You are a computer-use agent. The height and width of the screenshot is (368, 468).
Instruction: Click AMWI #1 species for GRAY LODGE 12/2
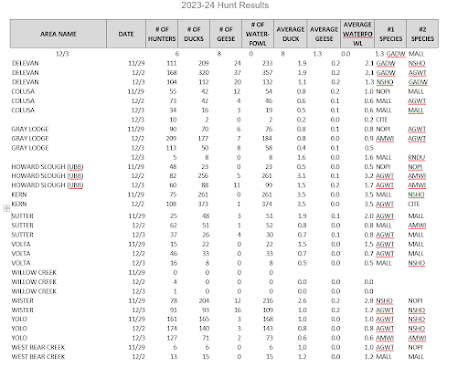click(x=385, y=138)
